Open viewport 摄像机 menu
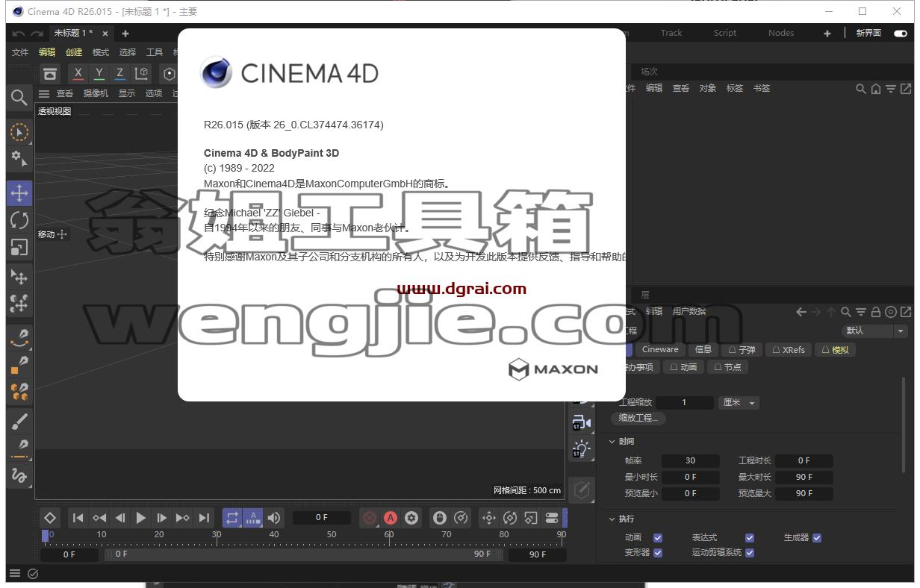Screen dimensions: 920x588 pos(96,93)
